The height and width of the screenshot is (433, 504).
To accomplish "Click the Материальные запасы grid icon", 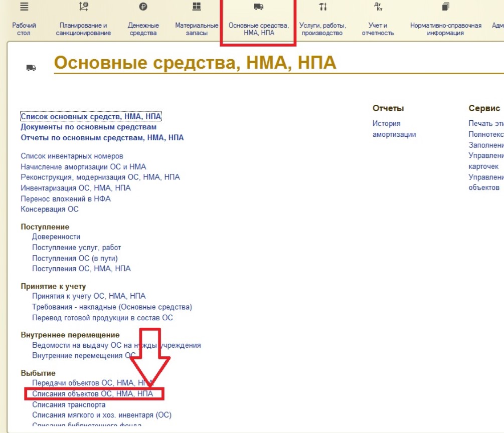I will [197, 7].
